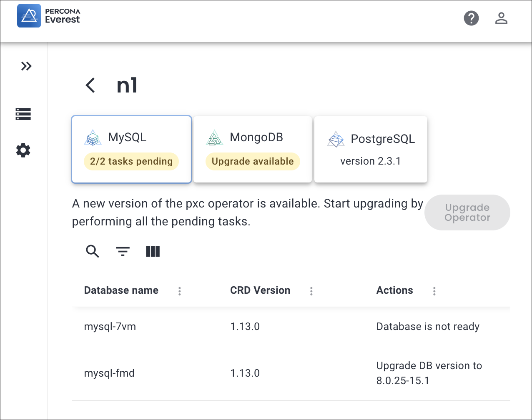This screenshot has width=532, height=420.
Task: Click the search magnifier icon
Action: [x=93, y=251]
